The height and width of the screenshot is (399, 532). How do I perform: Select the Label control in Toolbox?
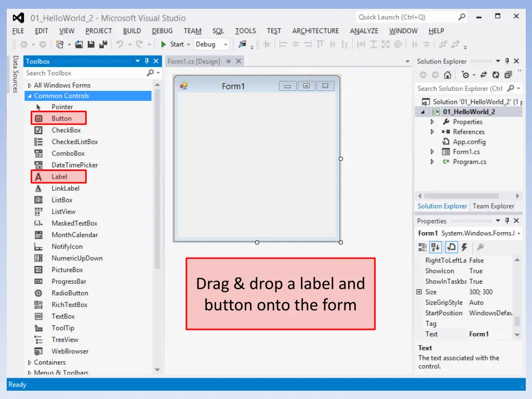(x=59, y=177)
